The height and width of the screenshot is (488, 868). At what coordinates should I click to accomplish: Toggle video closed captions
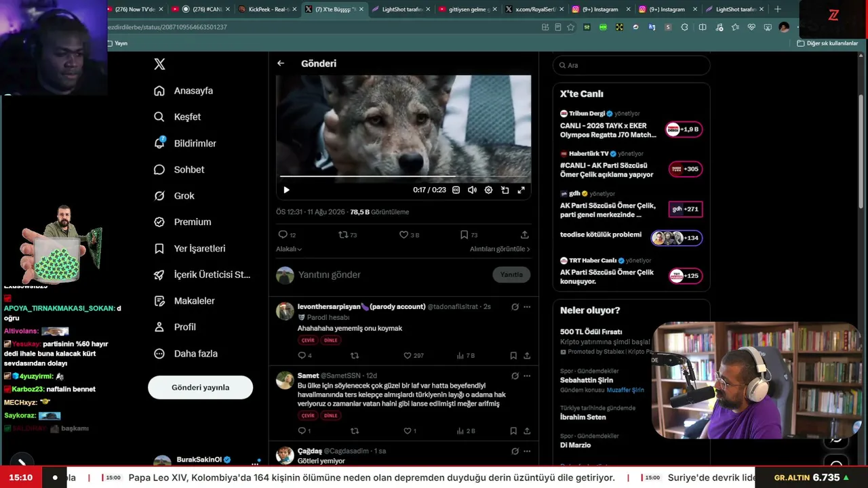(456, 190)
